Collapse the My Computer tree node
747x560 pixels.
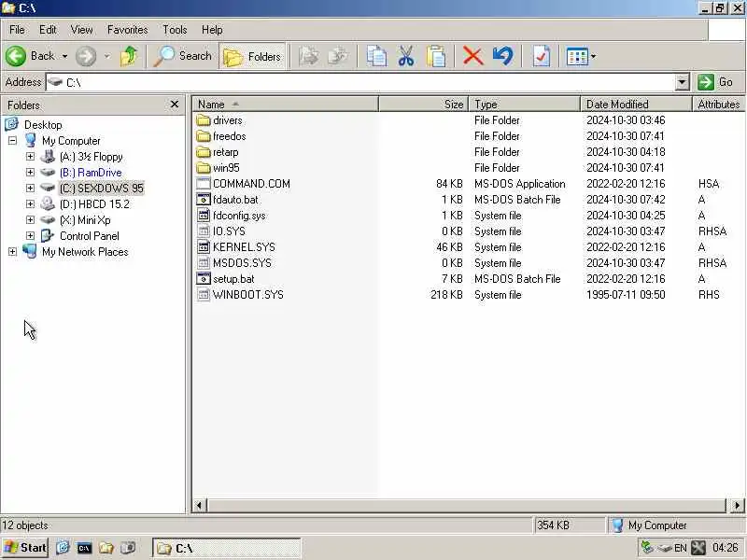coord(12,141)
